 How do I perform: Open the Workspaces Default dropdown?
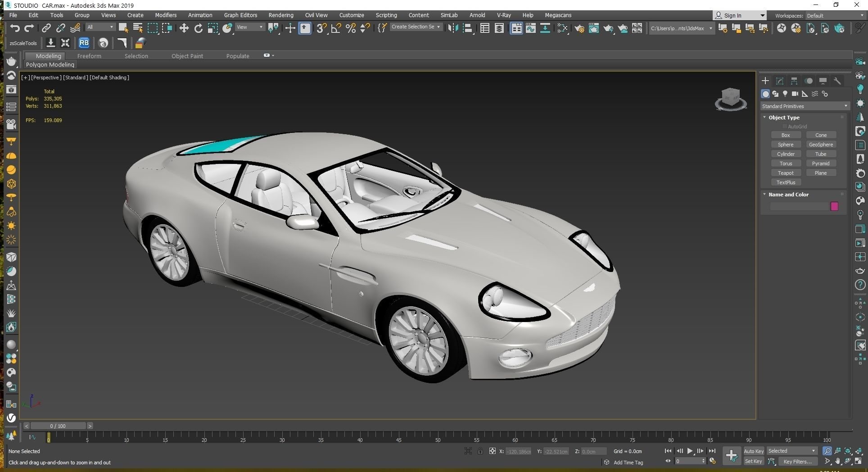point(835,15)
